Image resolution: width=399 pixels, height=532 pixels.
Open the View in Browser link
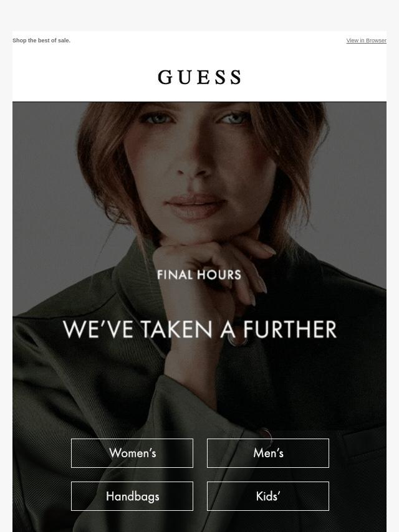click(x=366, y=40)
